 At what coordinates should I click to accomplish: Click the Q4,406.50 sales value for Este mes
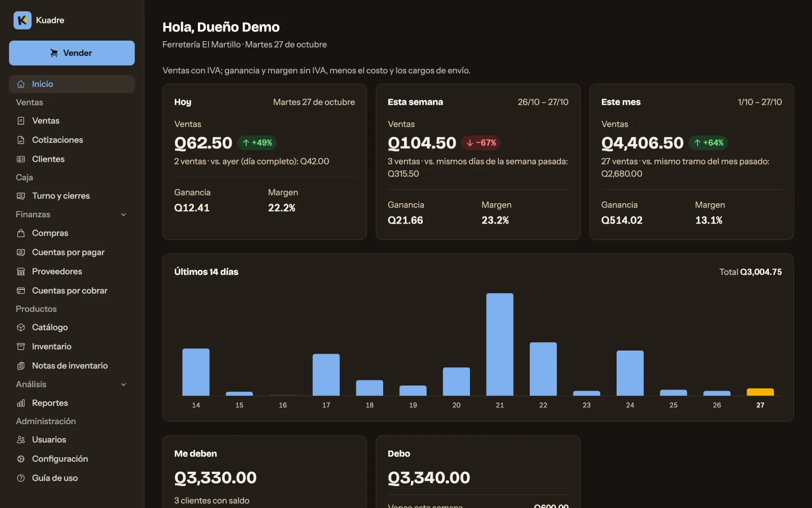[x=642, y=143]
